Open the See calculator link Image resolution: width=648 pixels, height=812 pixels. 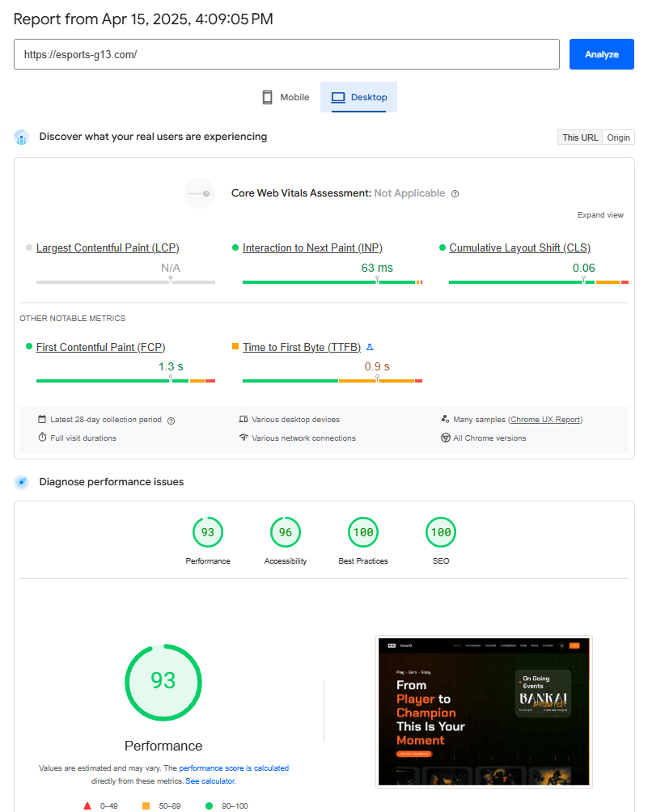(x=210, y=781)
